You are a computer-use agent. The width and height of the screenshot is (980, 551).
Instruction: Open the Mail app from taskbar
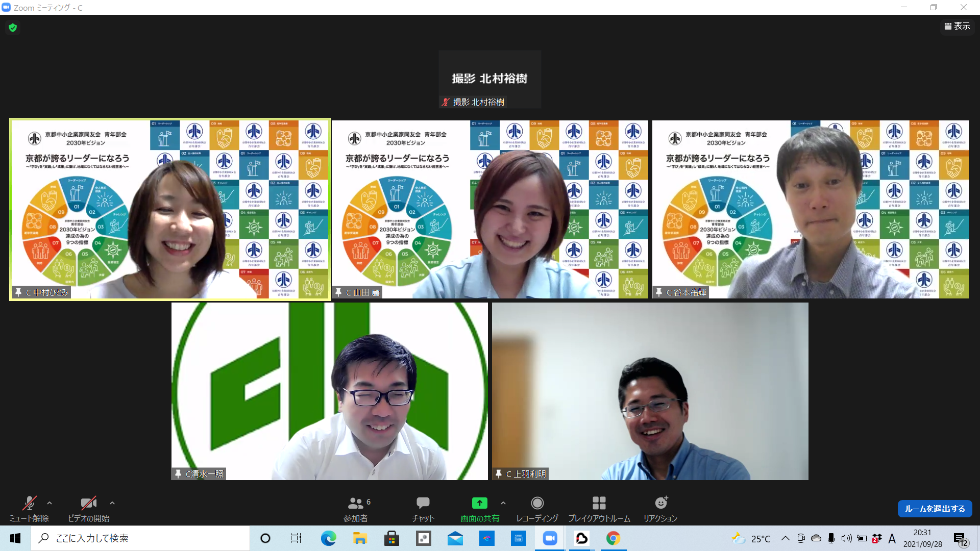pyautogui.click(x=455, y=538)
